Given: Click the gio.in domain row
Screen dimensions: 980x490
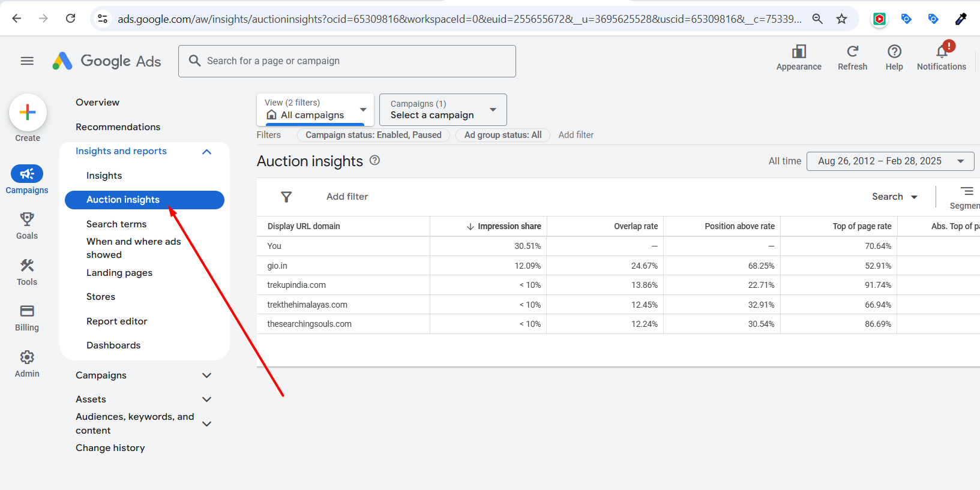Looking at the screenshot, I should (x=277, y=266).
